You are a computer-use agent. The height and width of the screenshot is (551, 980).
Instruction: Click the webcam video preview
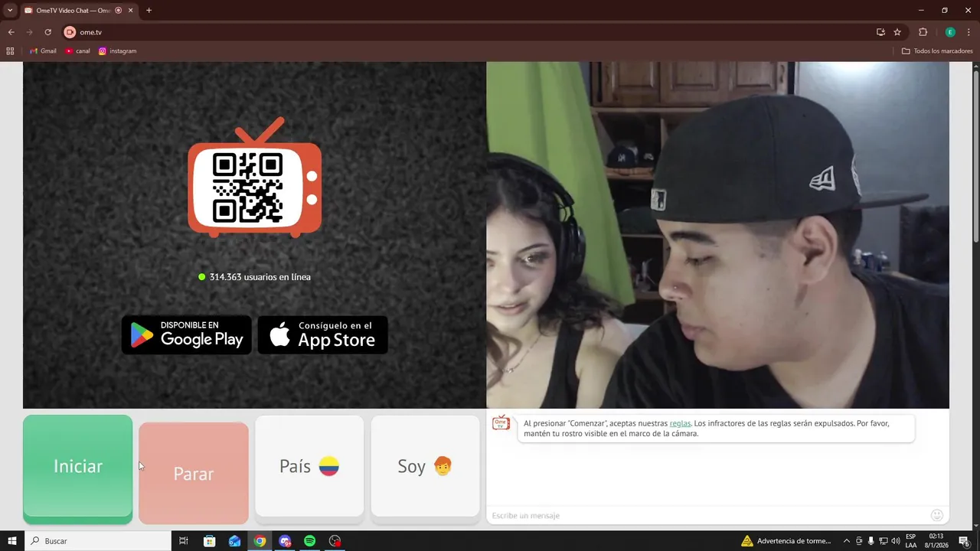(x=717, y=235)
